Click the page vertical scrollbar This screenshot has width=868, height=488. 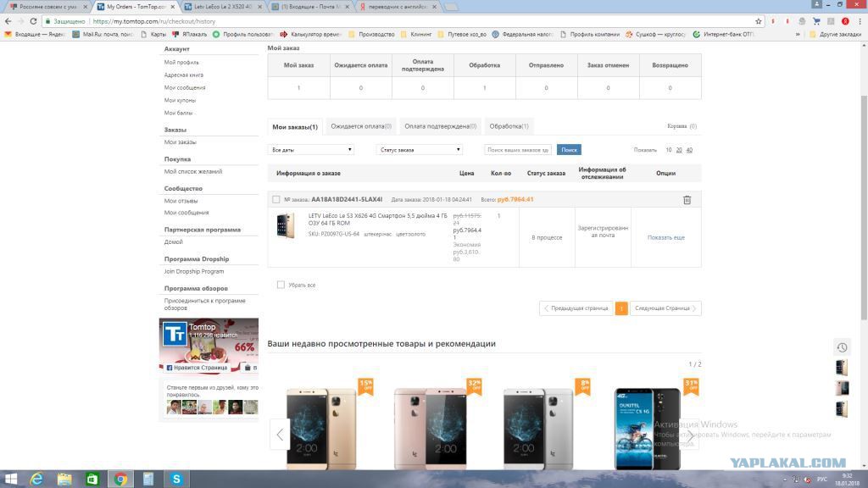[864, 208]
